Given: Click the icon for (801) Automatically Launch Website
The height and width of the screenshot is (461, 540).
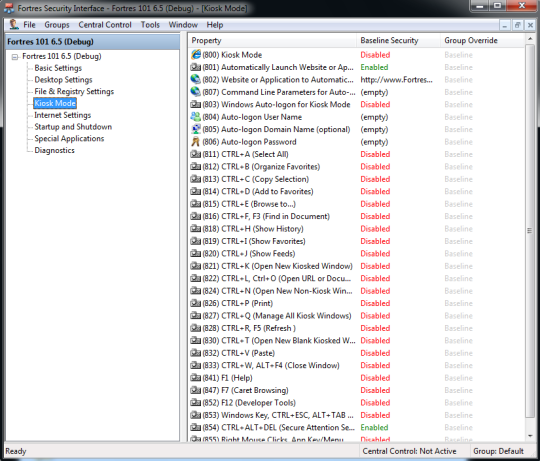Looking at the screenshot, I should click(196, 67).
